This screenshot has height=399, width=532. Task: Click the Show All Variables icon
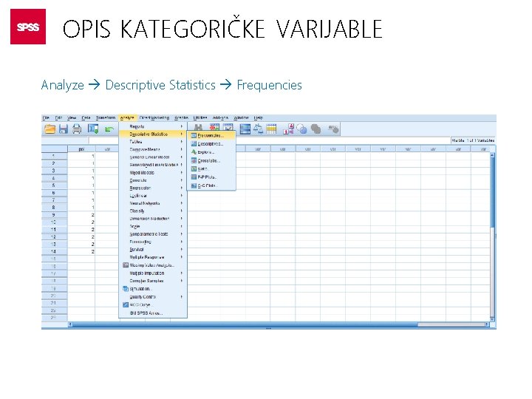click(x=316, y=129)
